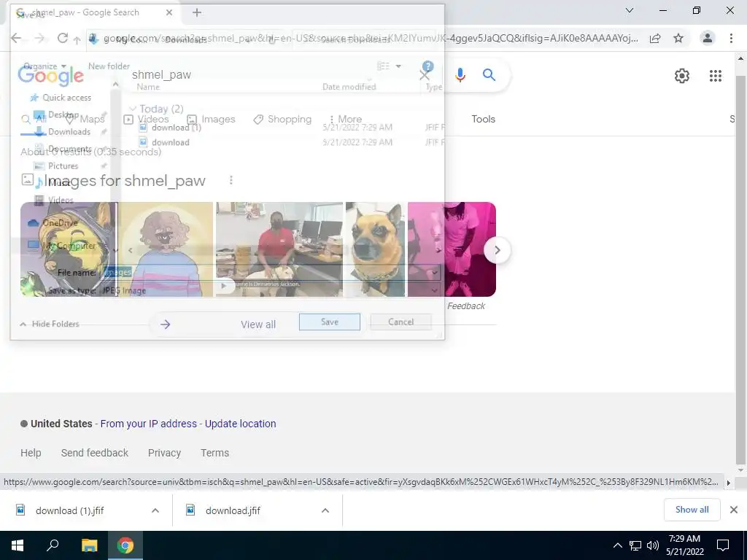
Task: Click the Google logo
Action: [x=51, y=76]
